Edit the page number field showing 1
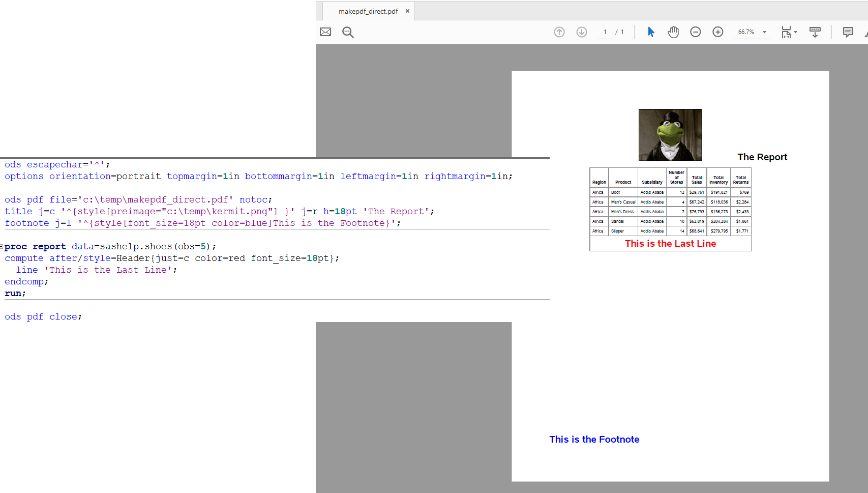Screen dimensions: 868x493 pyautogui.click(x=605, y=32)
